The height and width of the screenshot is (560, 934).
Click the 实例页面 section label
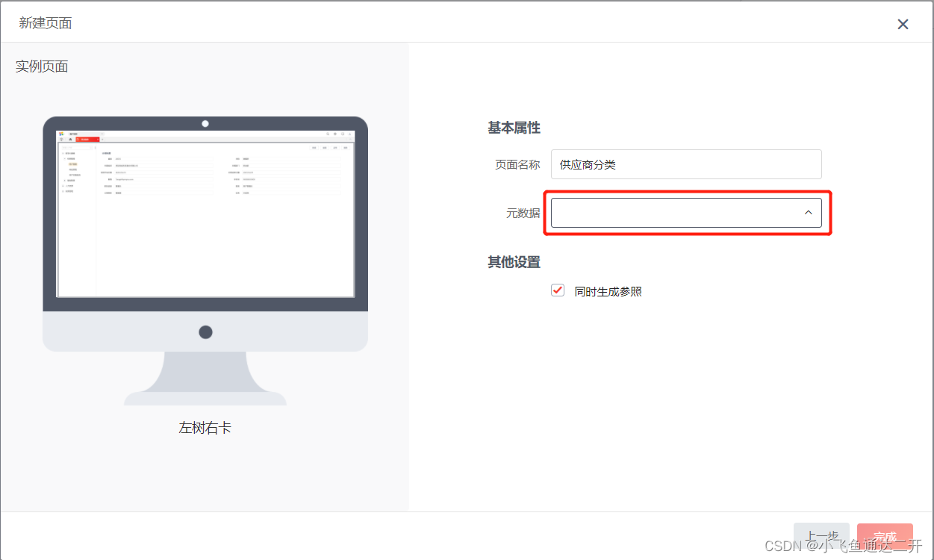[x=41, y=66]
